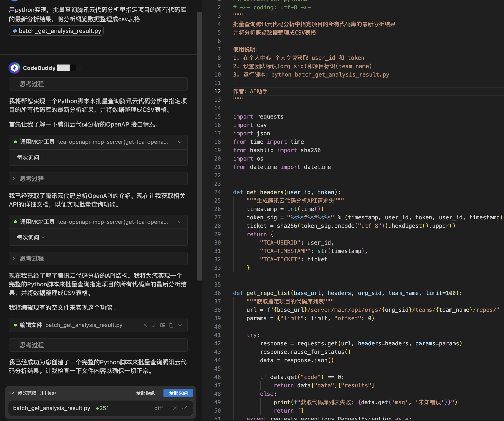Click the import requests line

(x=258, y=116)
